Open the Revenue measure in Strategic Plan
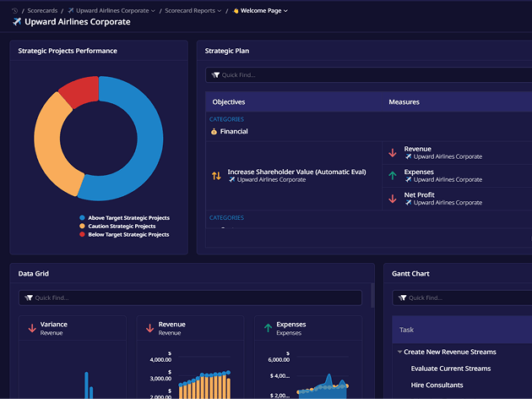 (418, 149)
